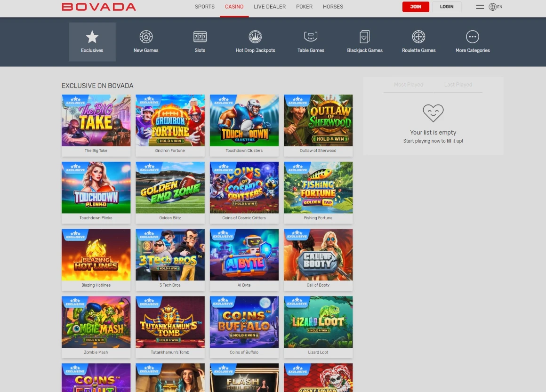Select the Table Games icon

point(311,37)
